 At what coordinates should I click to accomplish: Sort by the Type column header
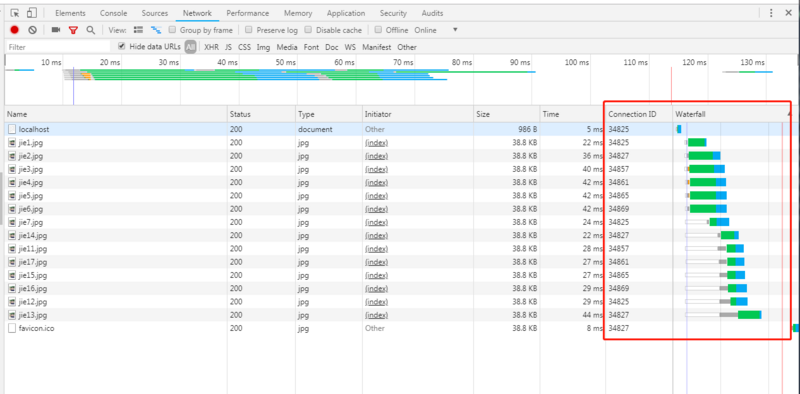tap(329, 114)
